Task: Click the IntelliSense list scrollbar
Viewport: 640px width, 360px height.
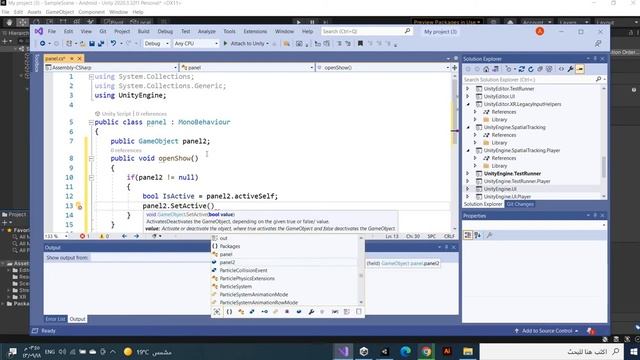Action: click(x=361, y=270)
